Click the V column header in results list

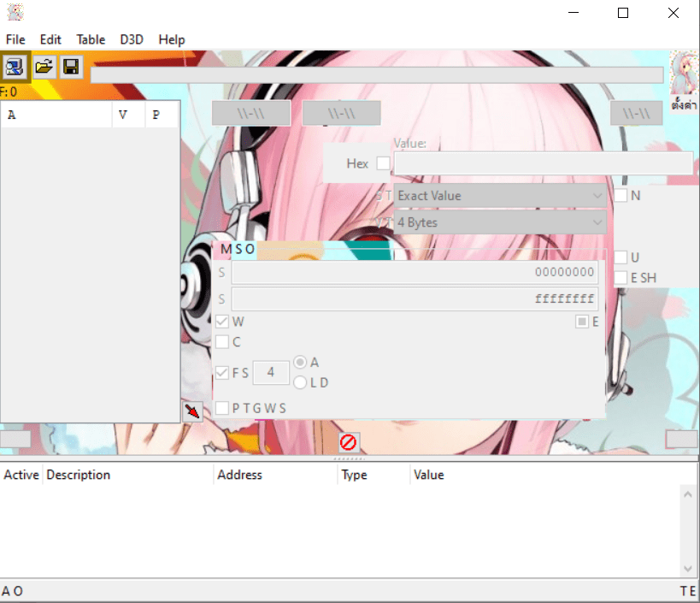point(128,115)
